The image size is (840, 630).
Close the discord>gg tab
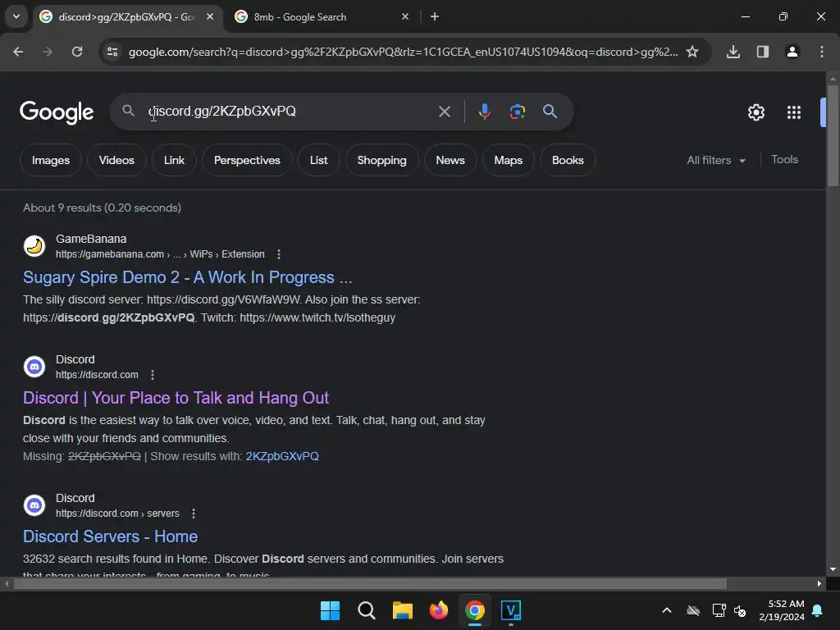click(210, 16)
